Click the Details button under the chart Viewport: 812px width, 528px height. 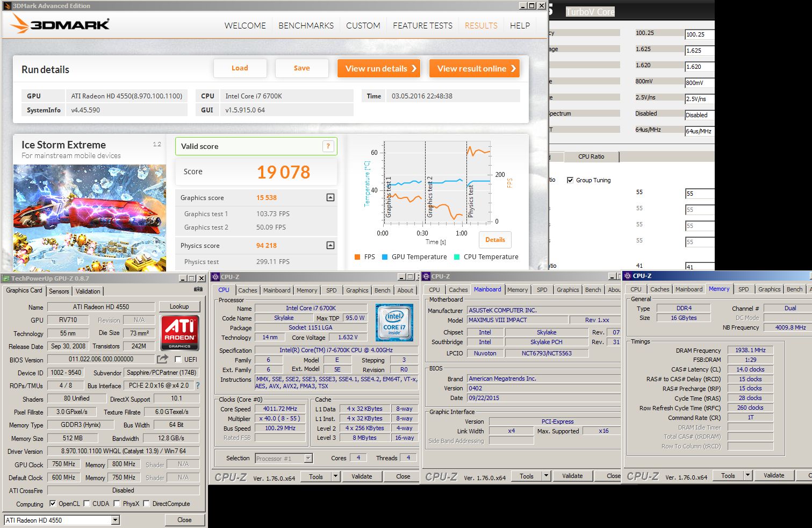point(495,240)
